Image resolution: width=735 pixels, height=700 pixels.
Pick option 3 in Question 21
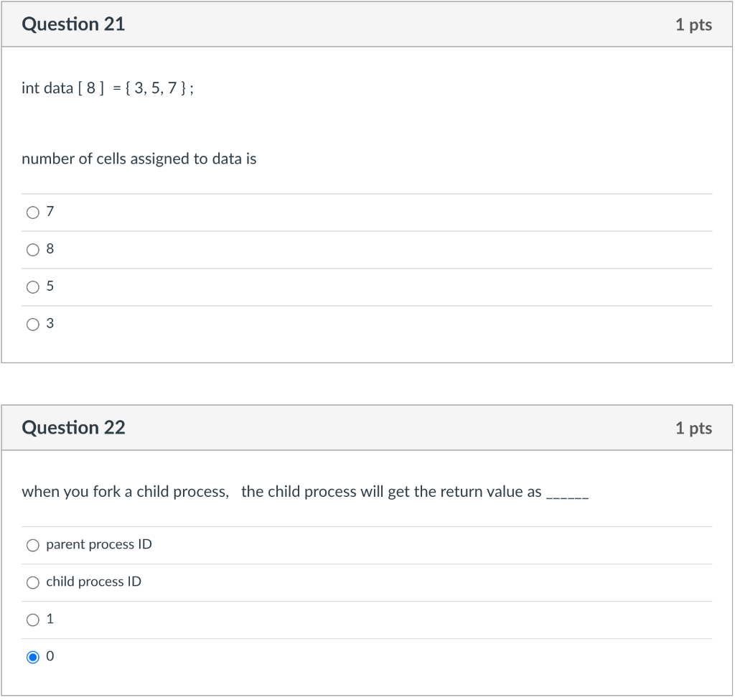coord(33,325)
